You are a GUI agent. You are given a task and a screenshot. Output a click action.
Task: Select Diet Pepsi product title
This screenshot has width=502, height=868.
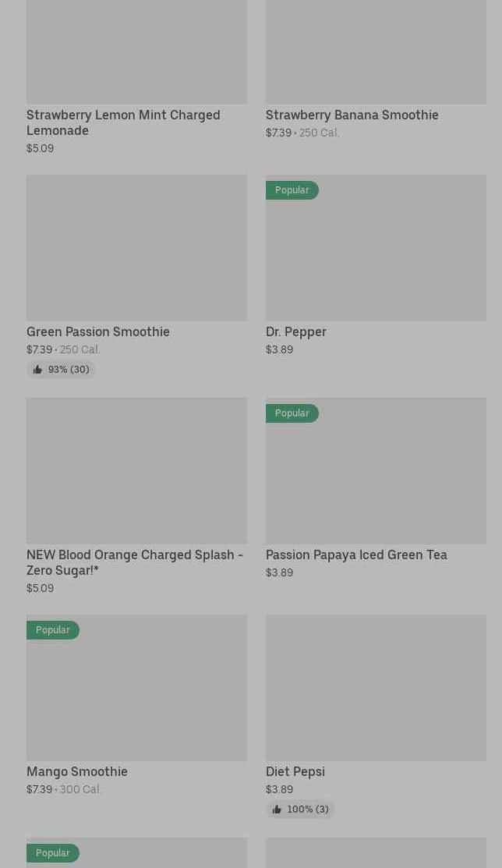(295, 771)
